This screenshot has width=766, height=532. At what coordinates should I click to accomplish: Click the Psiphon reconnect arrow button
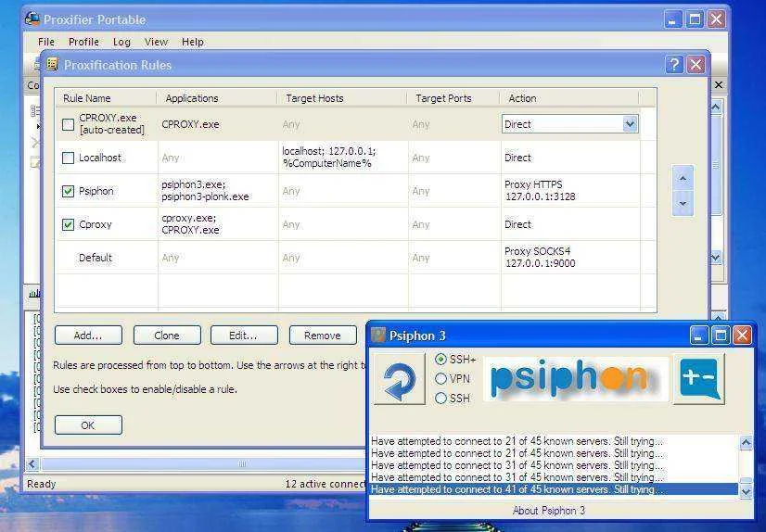[399, 379]
